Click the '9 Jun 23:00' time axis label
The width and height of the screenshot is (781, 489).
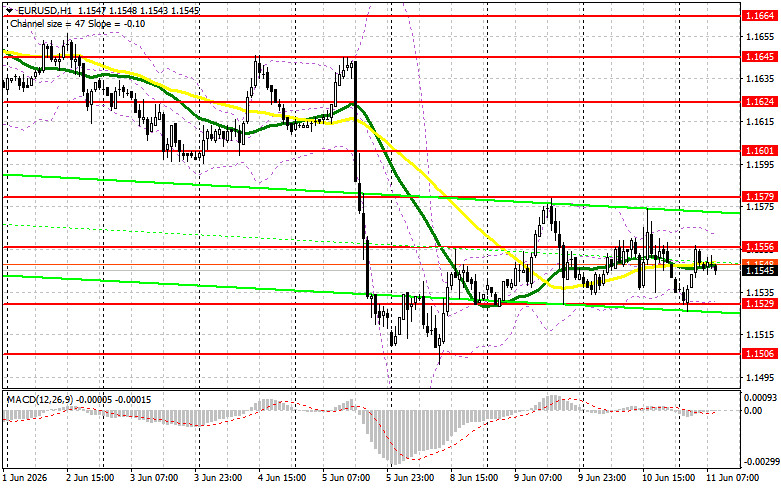coord(603,478)
